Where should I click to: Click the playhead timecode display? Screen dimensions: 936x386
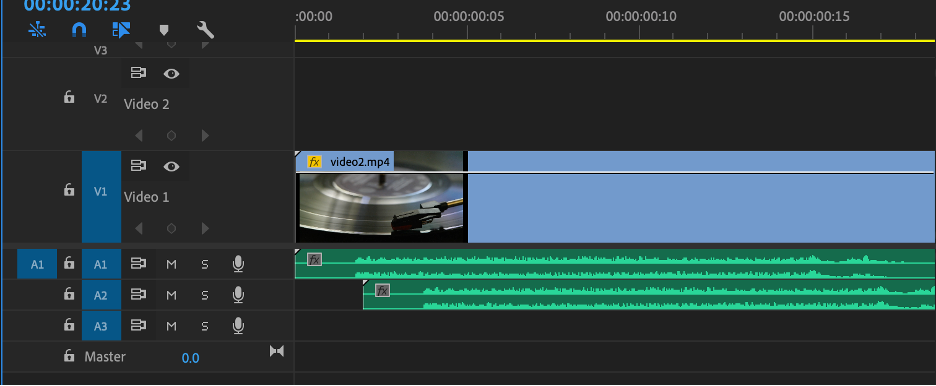pos(77,6)
